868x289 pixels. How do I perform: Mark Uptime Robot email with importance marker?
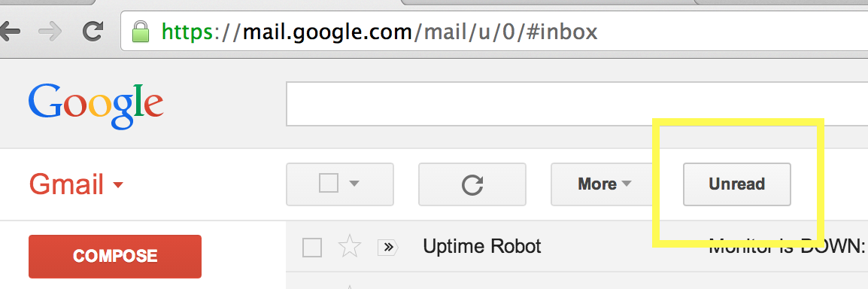(388, 247)
